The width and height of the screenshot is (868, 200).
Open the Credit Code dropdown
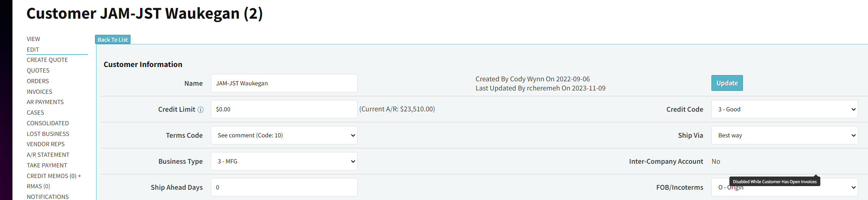point(784,109)
